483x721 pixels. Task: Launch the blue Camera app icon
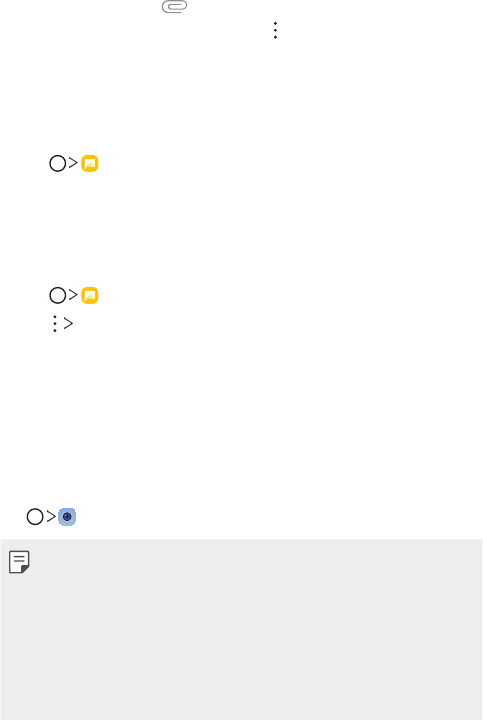click(x=67, y=517)
